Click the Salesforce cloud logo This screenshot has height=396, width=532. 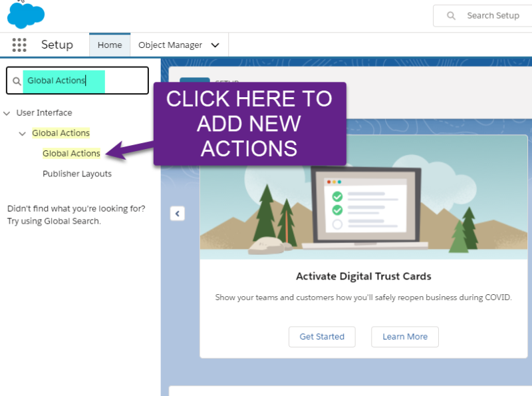coord(26,15)
